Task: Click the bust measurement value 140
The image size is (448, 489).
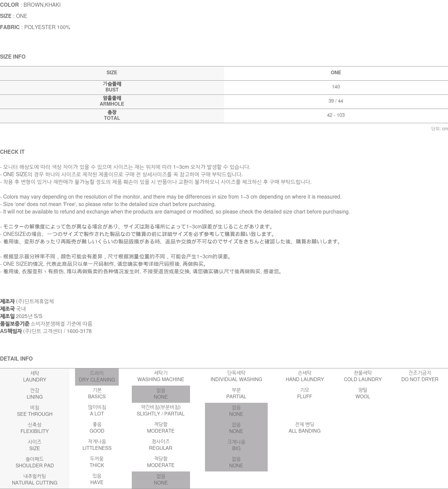Action: pos(336,87)
